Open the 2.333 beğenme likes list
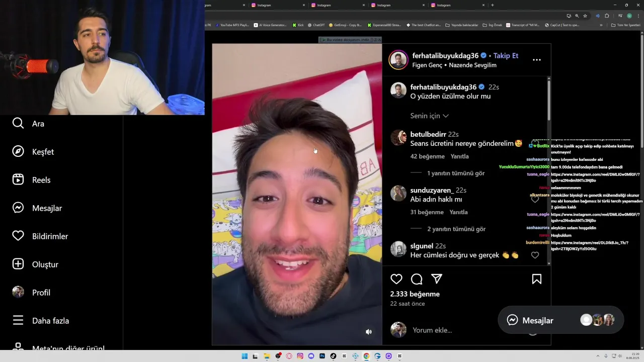This screenshot has height=362, width=644. [x=415, y=294]
